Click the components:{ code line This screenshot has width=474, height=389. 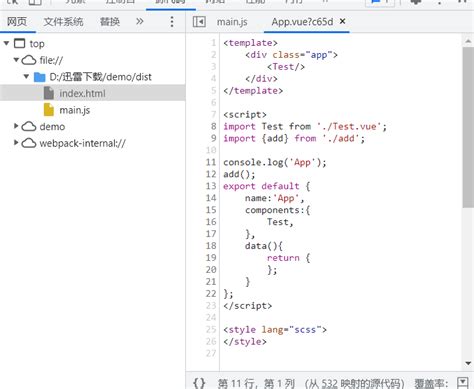[x=278, y=210]
